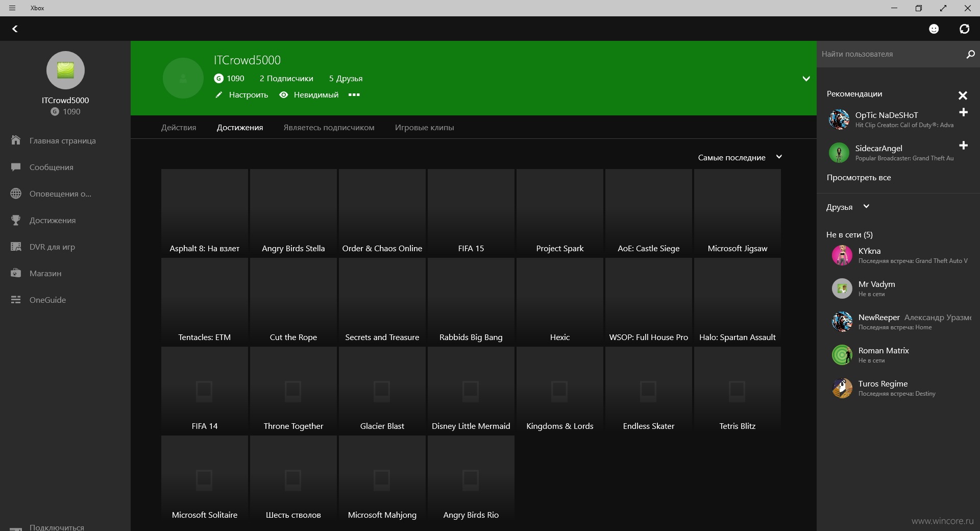Open Kingdoms & Lords tile
Viewport: 980px width, 531px height.
[560, 391]
